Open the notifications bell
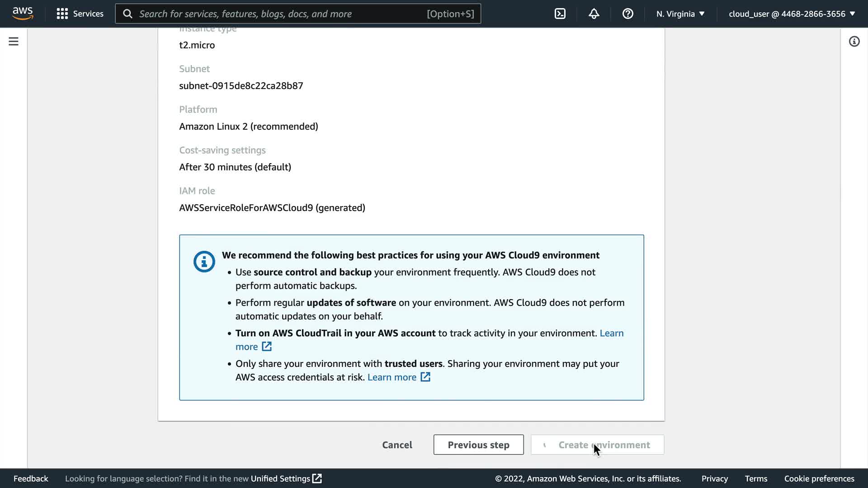Screen dimensions: 868x488 click(594, 14)
